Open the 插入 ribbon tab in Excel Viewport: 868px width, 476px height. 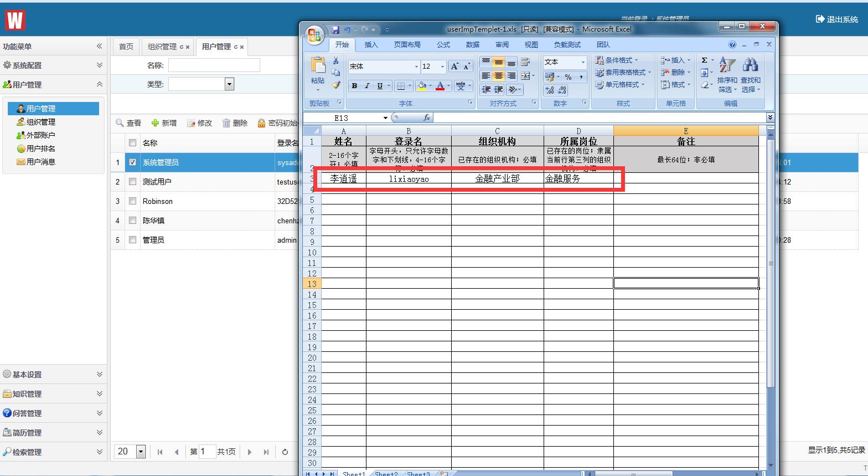(x=371, y=45)
